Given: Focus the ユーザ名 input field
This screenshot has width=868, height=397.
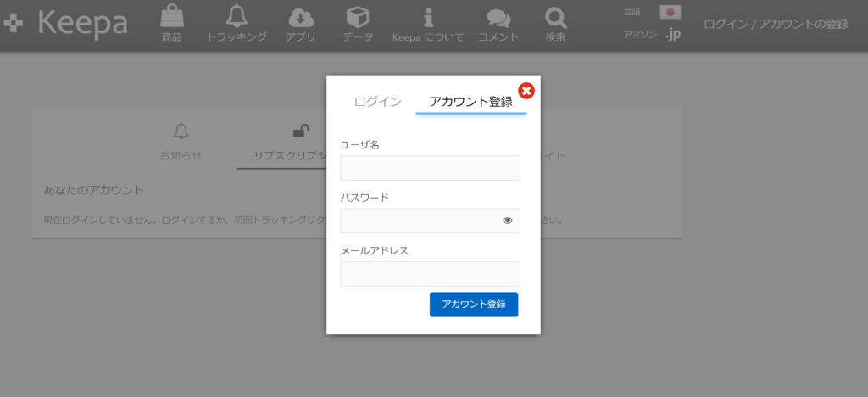Looking at the screenshot, I should pyautogui.click(x=430, y=168).
